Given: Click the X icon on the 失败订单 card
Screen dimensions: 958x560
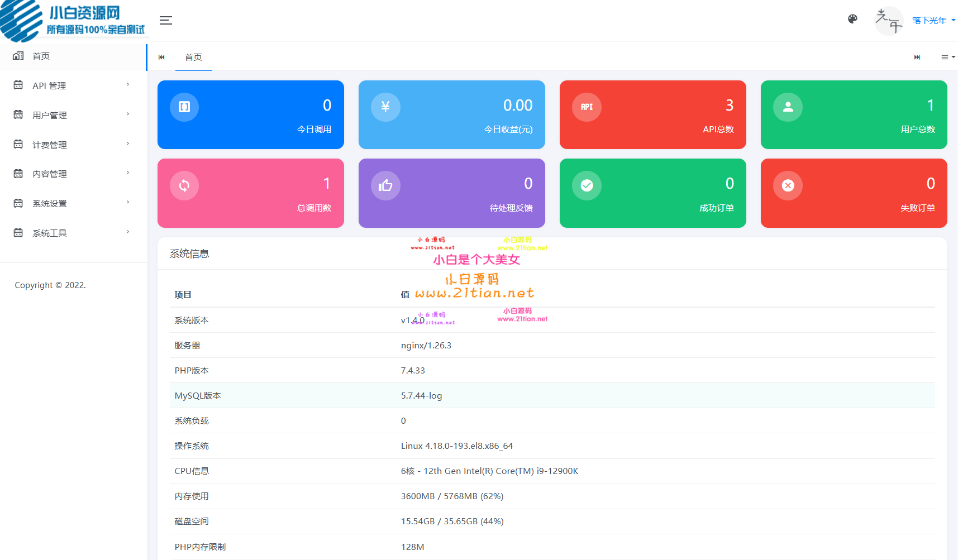Looking at the screenshot, I should [788, 185].
